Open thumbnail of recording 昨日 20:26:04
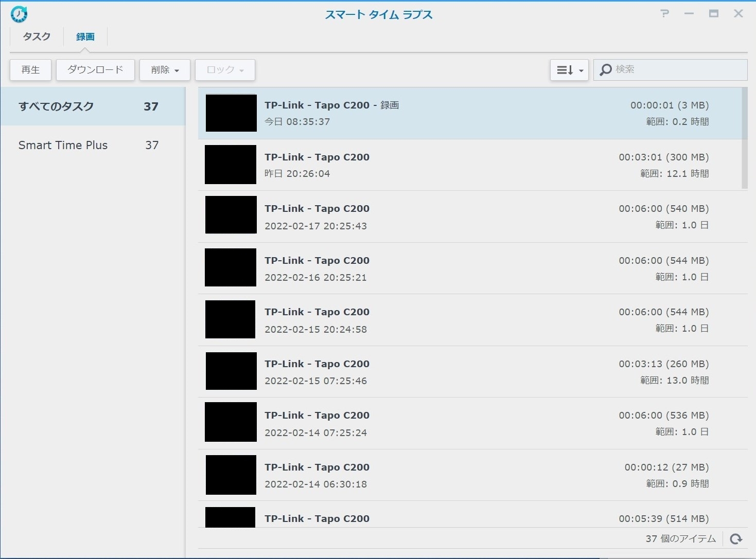This screenshot has width=756, height=559. 231,165
